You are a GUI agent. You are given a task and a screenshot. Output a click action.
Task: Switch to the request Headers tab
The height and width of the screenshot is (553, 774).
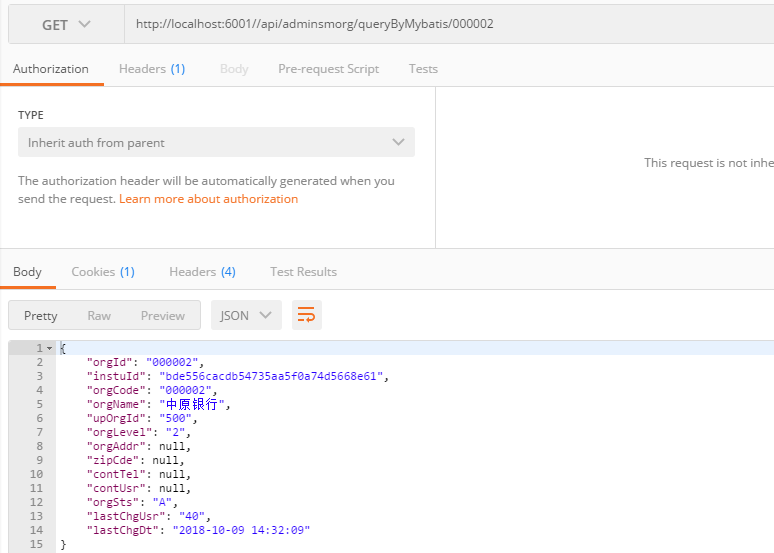152,69
